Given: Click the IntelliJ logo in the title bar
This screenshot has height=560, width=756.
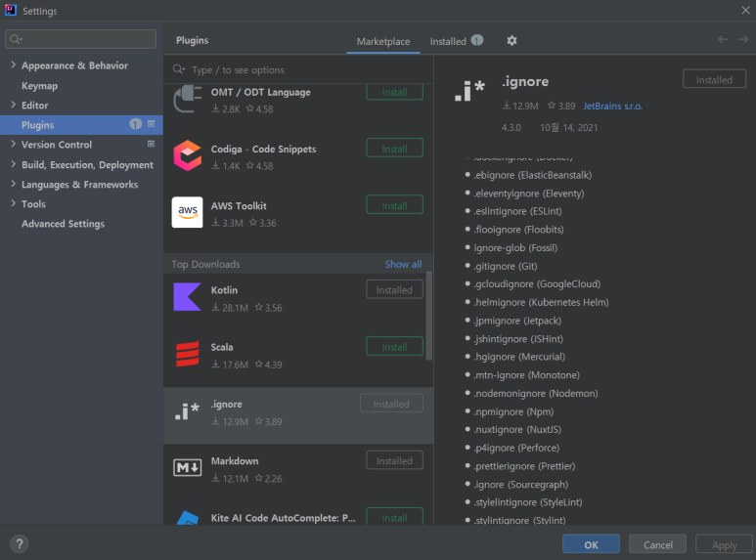Looking at the screenshot, I should [11, 10].
